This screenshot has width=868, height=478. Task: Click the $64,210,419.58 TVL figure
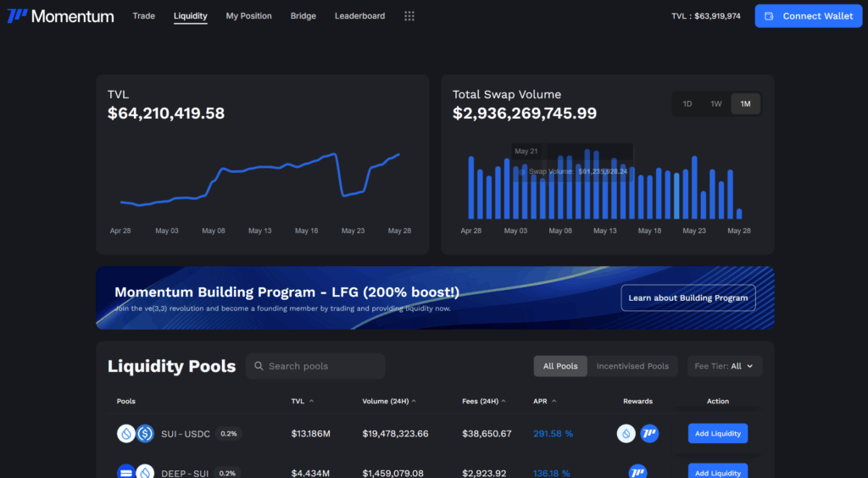point(166,114)
